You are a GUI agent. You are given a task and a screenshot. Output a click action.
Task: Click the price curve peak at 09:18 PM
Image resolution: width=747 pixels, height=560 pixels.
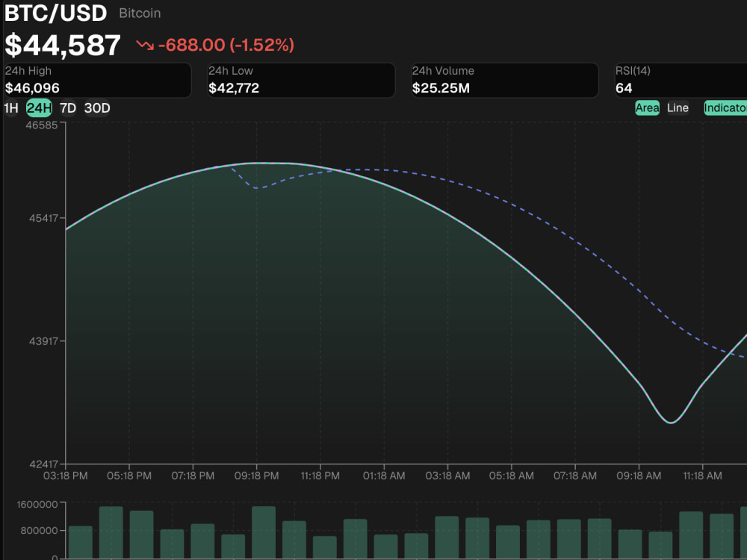(257, 164)
